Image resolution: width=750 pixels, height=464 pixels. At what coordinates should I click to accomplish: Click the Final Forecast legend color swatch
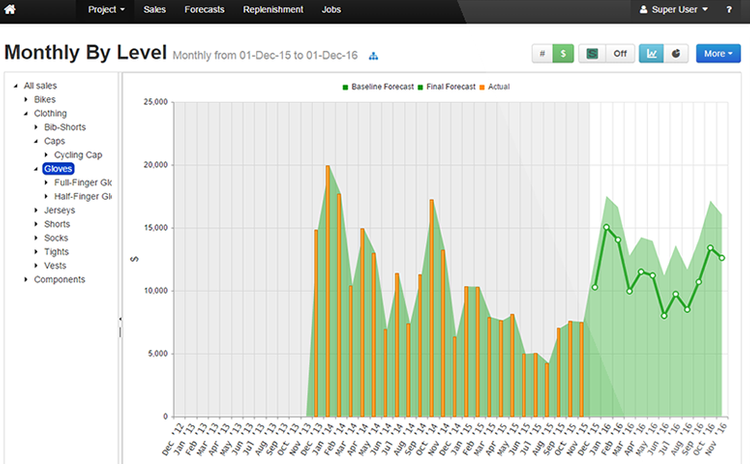click(420, 87)
